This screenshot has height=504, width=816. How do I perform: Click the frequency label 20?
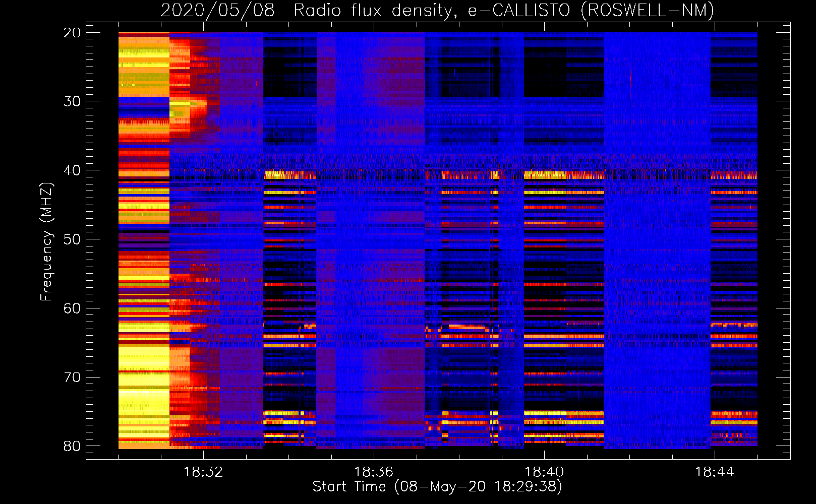[72, 33]
